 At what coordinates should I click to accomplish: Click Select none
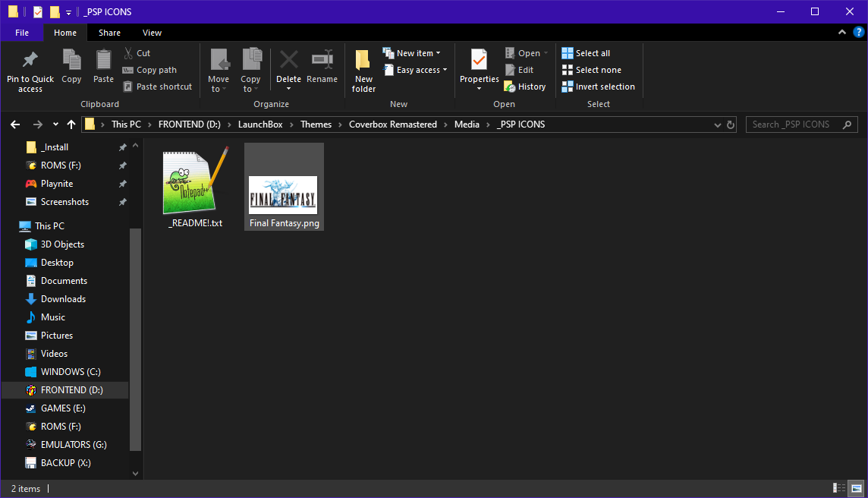[592, 70]
